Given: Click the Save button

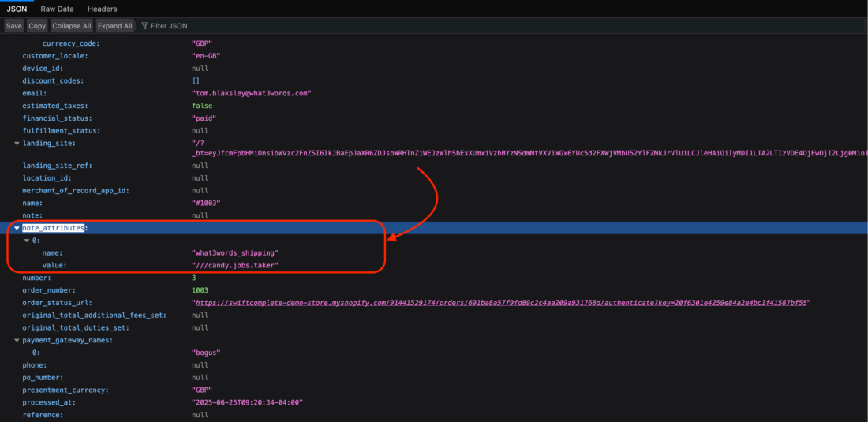Looking at the screenshot, I should (14, 26).
